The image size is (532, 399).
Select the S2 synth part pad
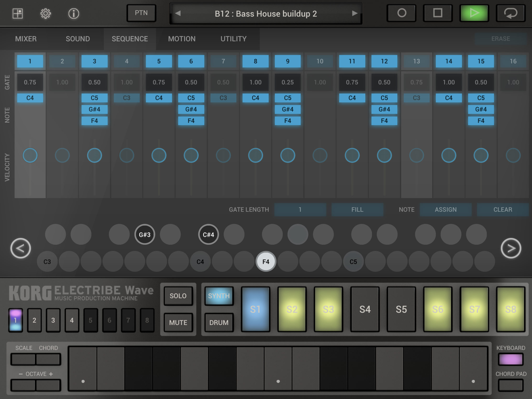click(292, 309)
